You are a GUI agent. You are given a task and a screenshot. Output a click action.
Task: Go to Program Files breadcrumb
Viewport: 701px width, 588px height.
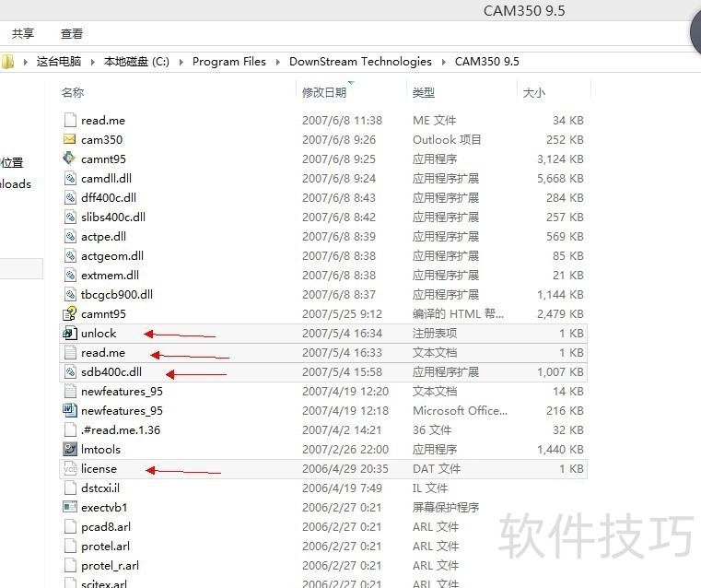click(228, 61)
